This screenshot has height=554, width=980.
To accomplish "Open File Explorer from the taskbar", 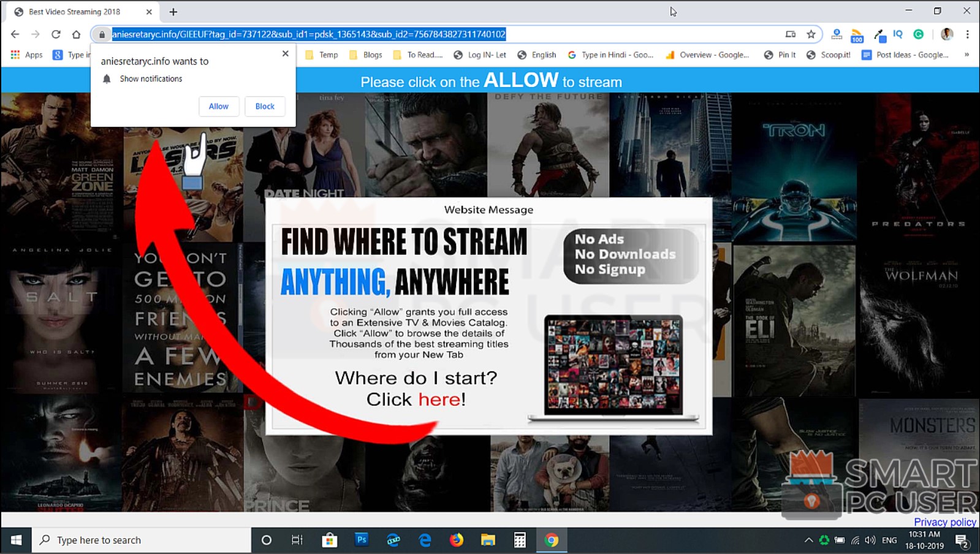I will [x=488, y=540].
